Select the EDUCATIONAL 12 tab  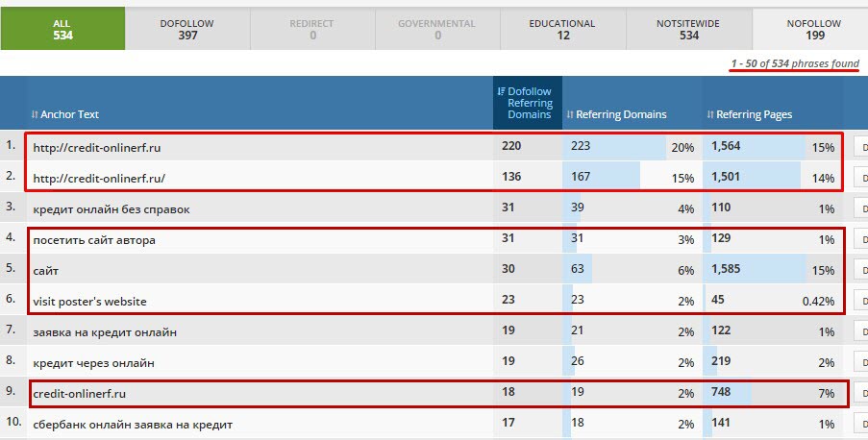click(562, 29)
